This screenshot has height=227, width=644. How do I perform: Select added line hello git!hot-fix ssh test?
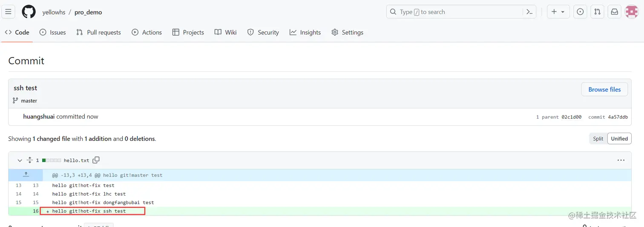click(89, 211)
